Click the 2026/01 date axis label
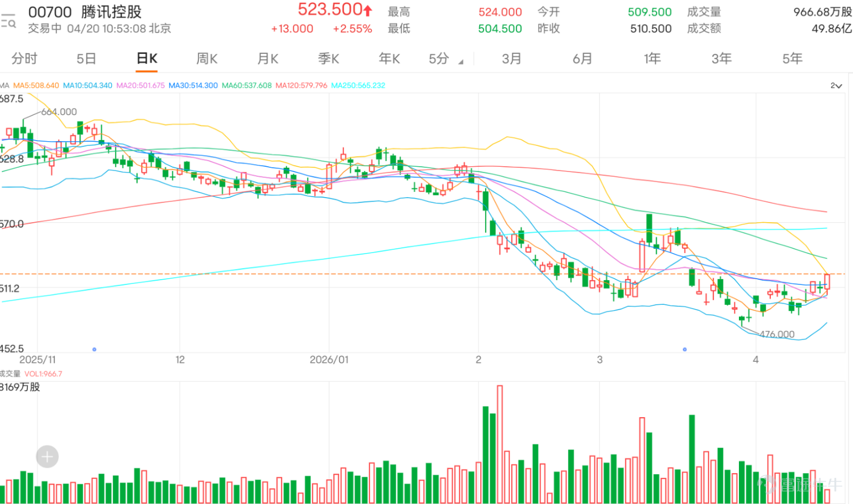The image size is (853, 504). tap(329, 360)
